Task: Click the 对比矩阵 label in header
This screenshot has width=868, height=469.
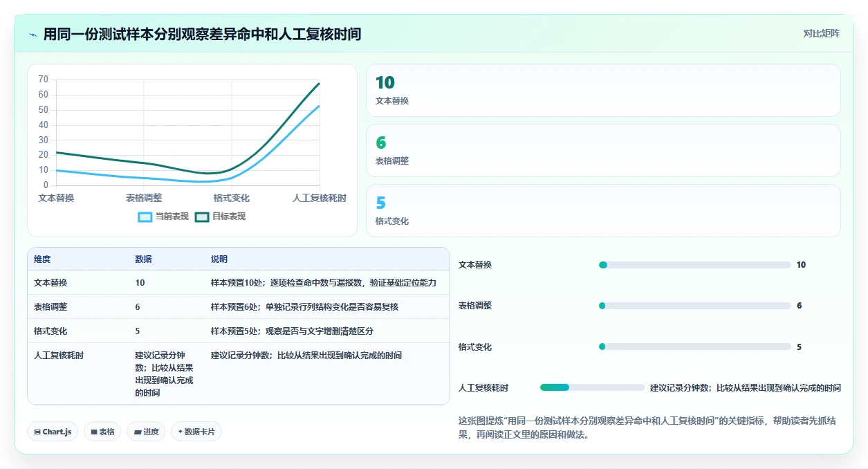Action: pos(821,33)
